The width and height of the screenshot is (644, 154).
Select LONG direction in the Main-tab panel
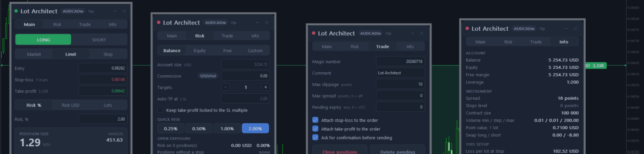pyautogui.click(x=43, y=40)
